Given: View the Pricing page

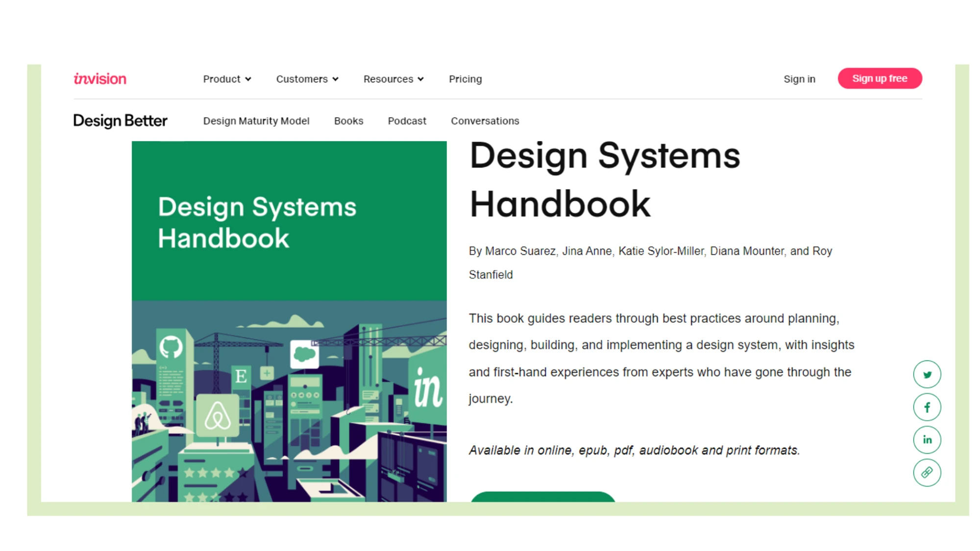Looking at the screenshot, I should tap(465, 79).
